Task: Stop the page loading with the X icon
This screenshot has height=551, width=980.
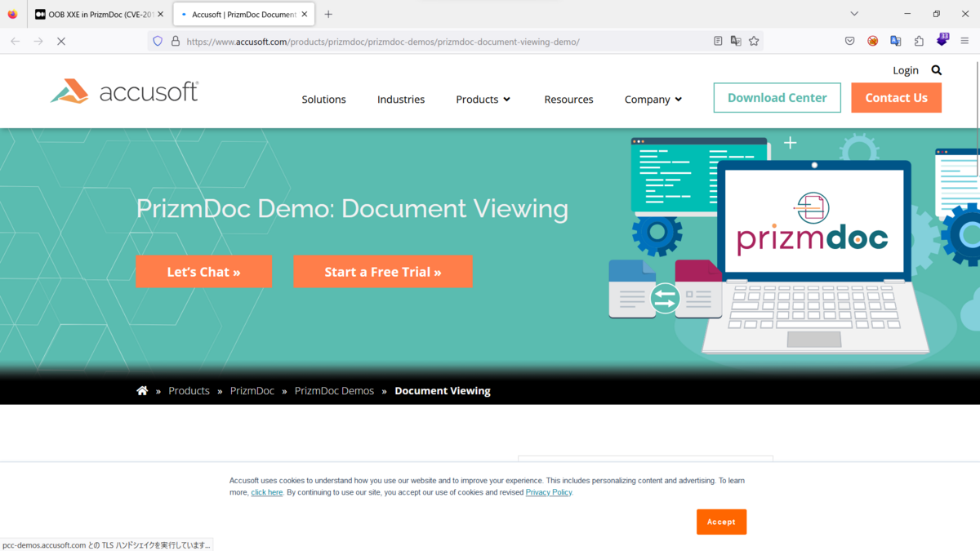Action: (x=60, y=40)
